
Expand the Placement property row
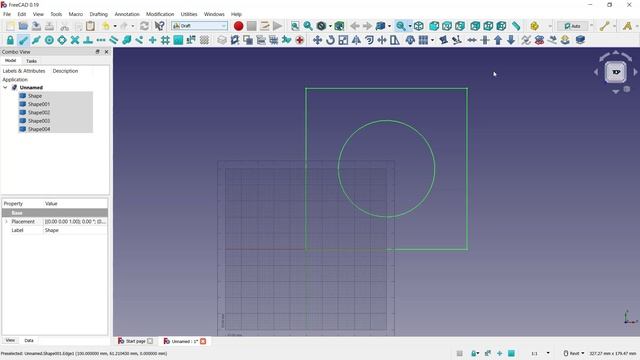[6, 222]
